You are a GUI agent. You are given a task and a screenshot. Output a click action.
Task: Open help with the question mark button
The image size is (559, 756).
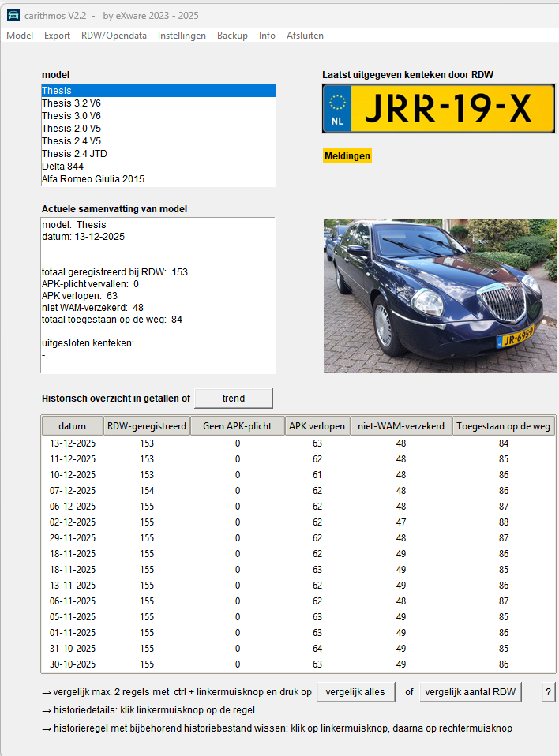[547, 692]
